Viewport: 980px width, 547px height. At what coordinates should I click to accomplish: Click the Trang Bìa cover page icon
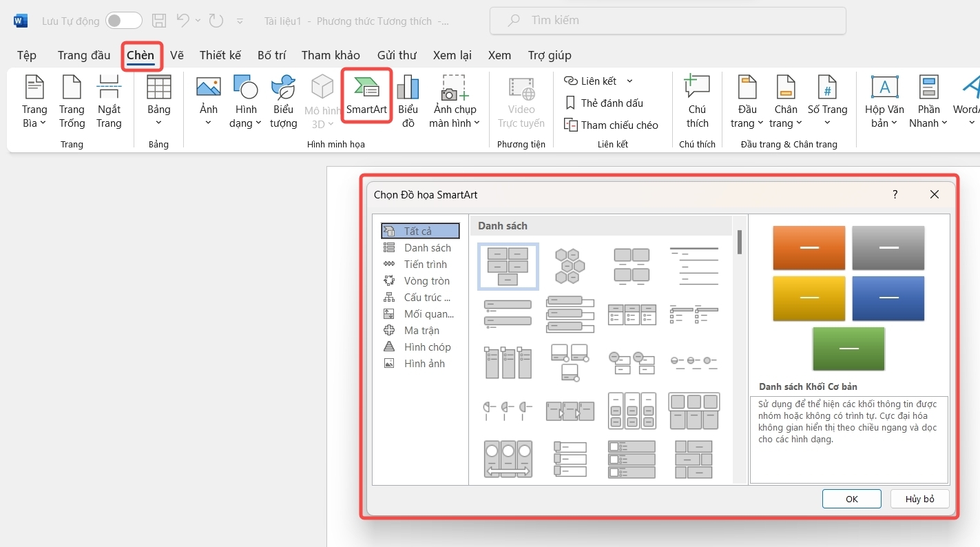coord(34,87)
